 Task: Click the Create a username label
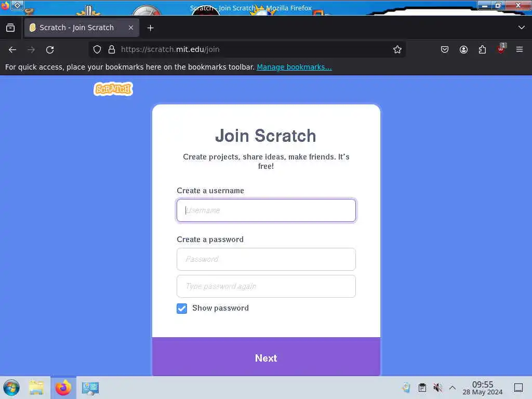click(x=210, y=191)
